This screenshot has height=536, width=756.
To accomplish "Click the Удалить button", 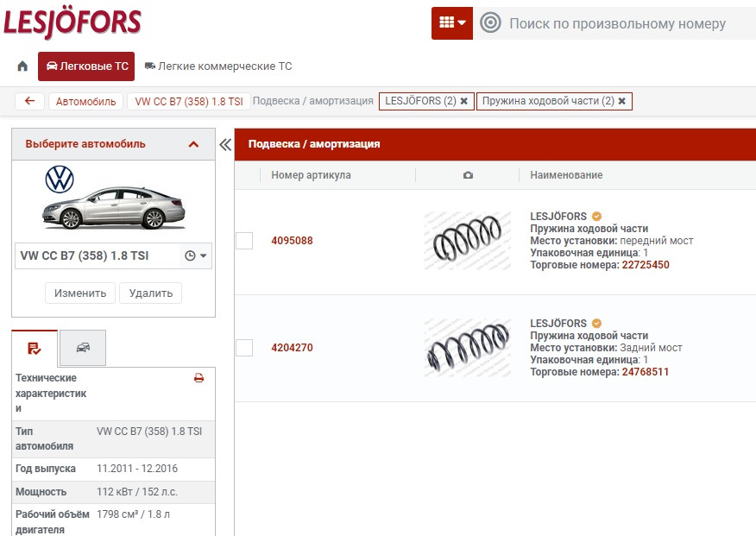I will point(150,293).
